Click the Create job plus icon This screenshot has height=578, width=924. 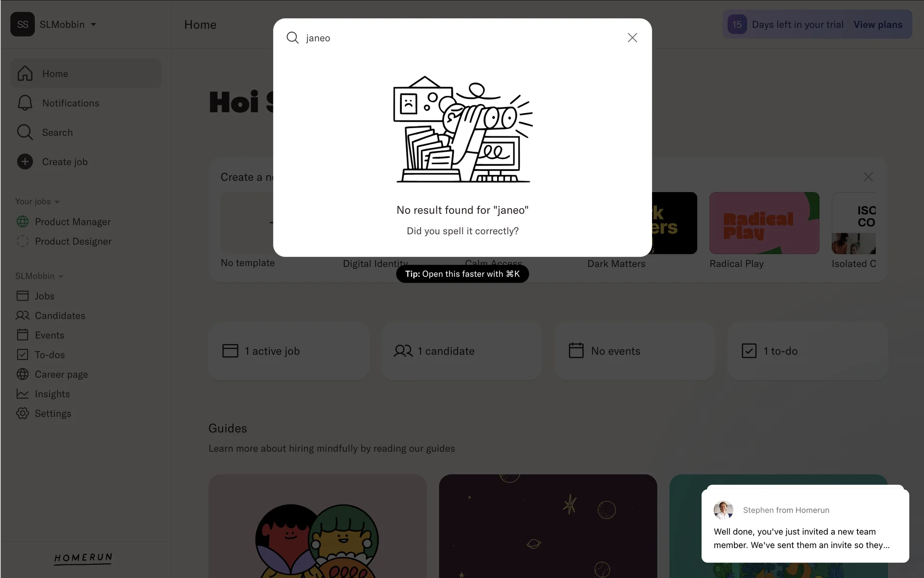click(x=25, y=162)
